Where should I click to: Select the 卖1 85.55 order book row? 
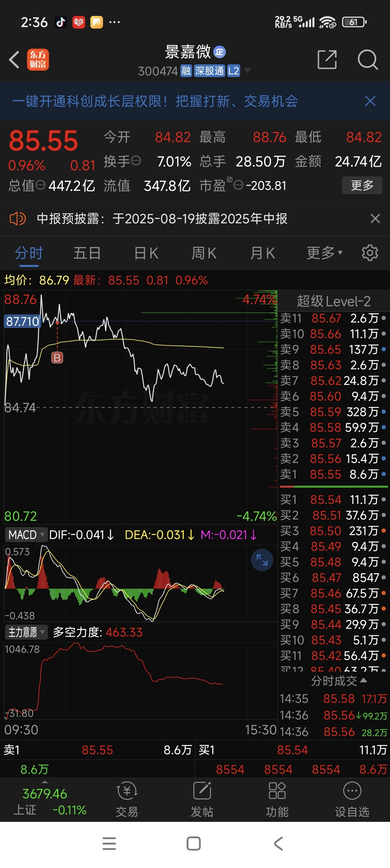(x=333, y=474)
